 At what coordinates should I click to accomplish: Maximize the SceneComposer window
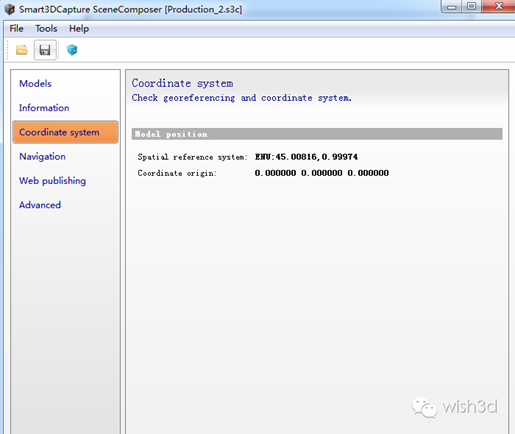point(471,7)
